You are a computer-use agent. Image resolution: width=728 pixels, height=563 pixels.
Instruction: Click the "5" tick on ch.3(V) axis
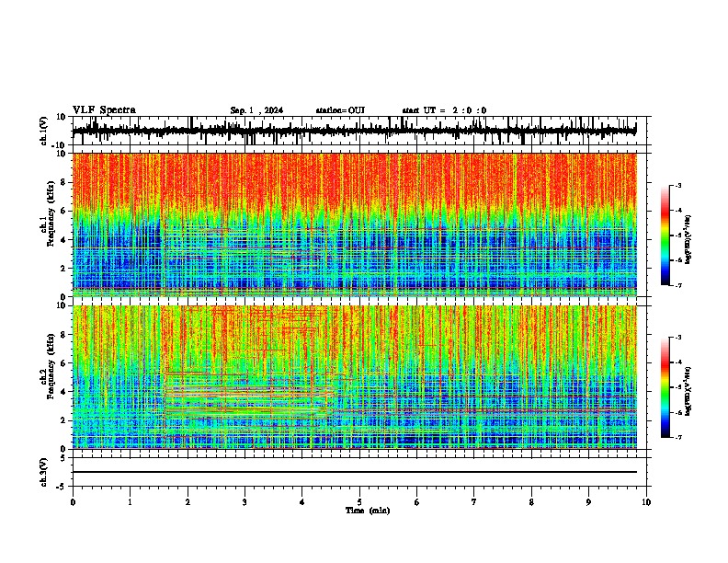pos(64,458)
